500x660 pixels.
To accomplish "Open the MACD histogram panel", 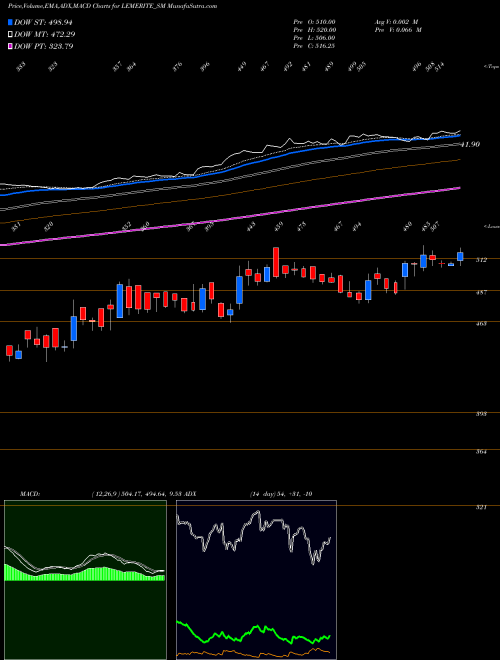I will pyautogui.click(x=85, y=580).
